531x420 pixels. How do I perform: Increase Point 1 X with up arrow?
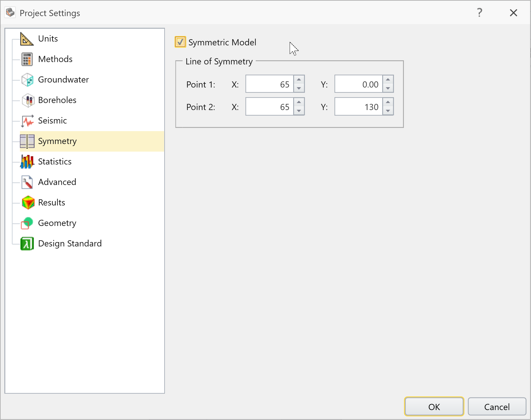click(299, 80)
